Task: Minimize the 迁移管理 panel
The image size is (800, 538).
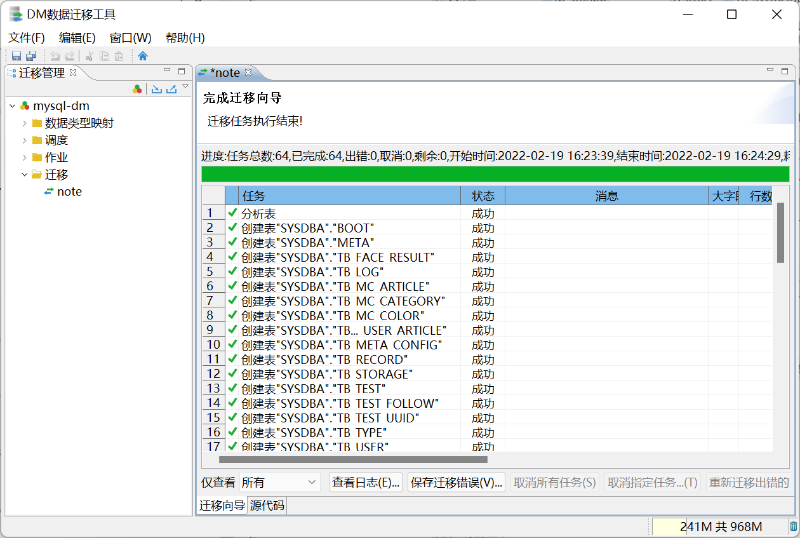Action: coord(167,70)
